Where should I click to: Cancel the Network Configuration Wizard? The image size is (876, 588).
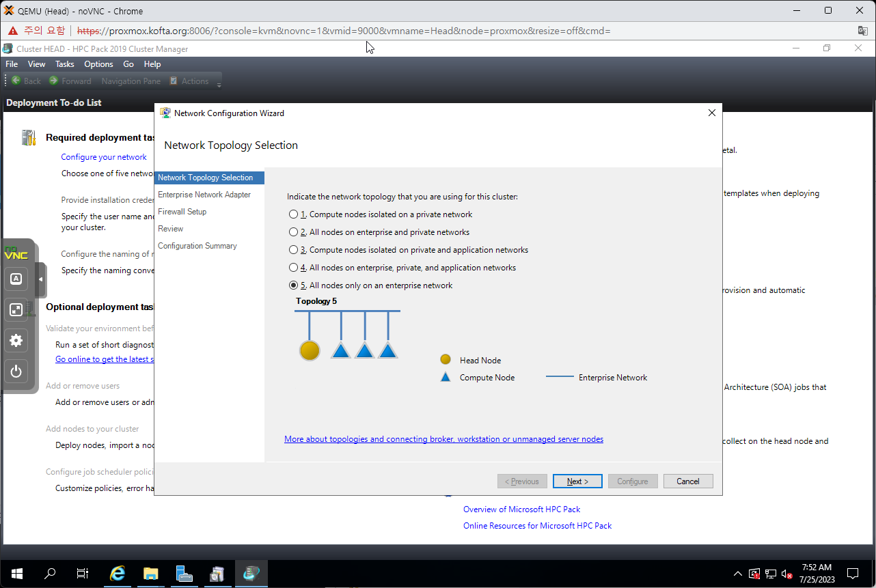point(688,481)
